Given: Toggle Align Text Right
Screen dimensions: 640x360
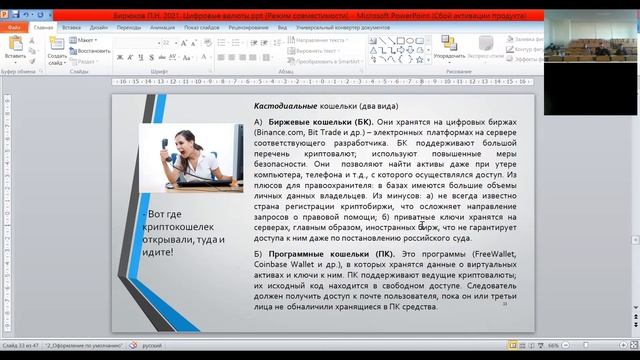Looking at the screenshot, I should [242, 58].
